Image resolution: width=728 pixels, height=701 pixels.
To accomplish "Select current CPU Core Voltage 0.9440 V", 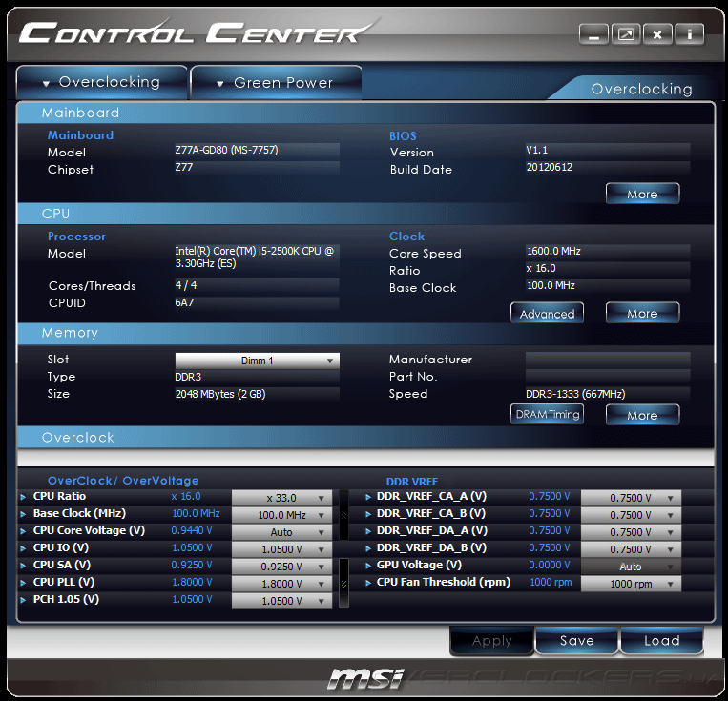I will point(192,530).
